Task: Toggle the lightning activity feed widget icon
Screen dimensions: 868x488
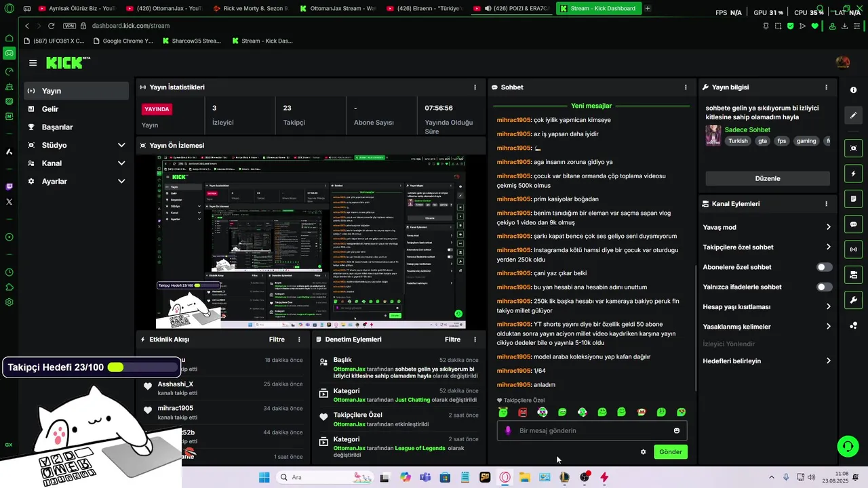Action: [853, 174]
